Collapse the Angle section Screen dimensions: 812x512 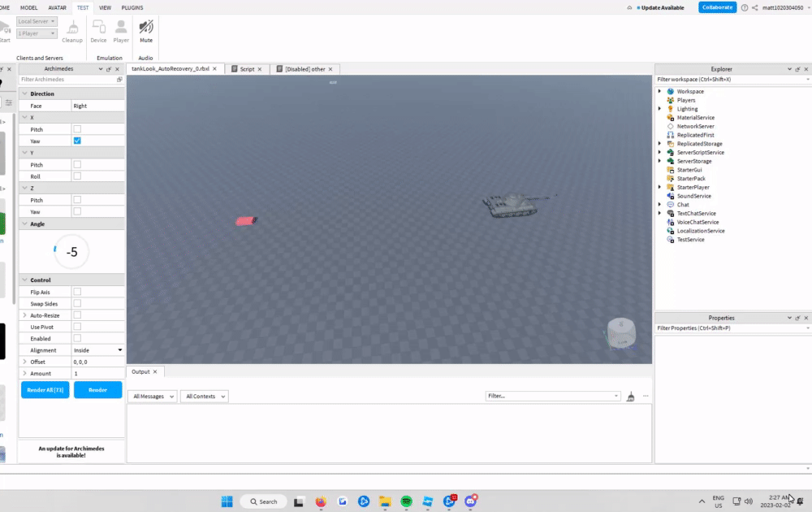point(24,223)
